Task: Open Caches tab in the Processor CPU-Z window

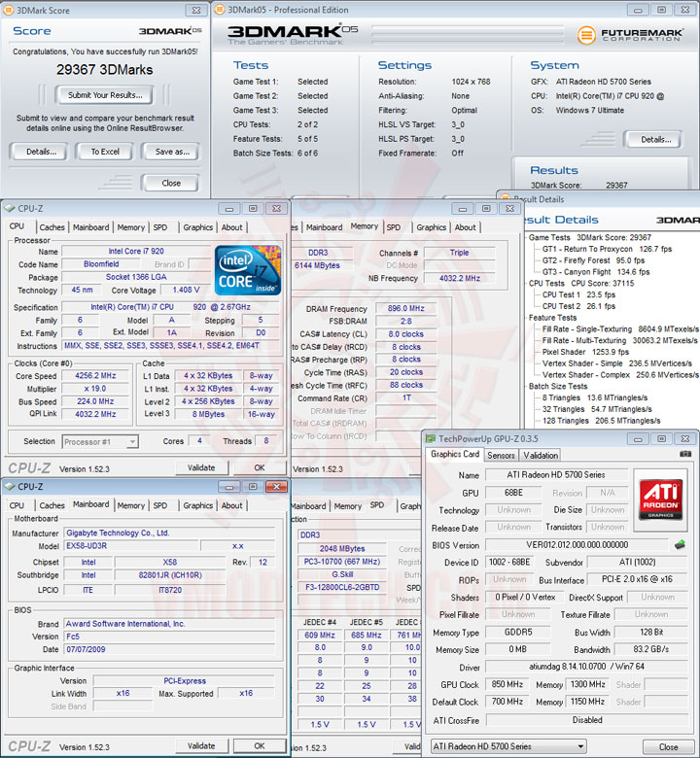Action: pyautogui.click(x=52, y=227)
